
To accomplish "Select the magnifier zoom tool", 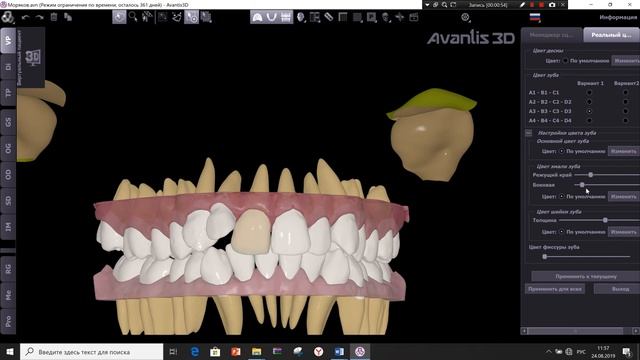I will [x=133, y=17].
